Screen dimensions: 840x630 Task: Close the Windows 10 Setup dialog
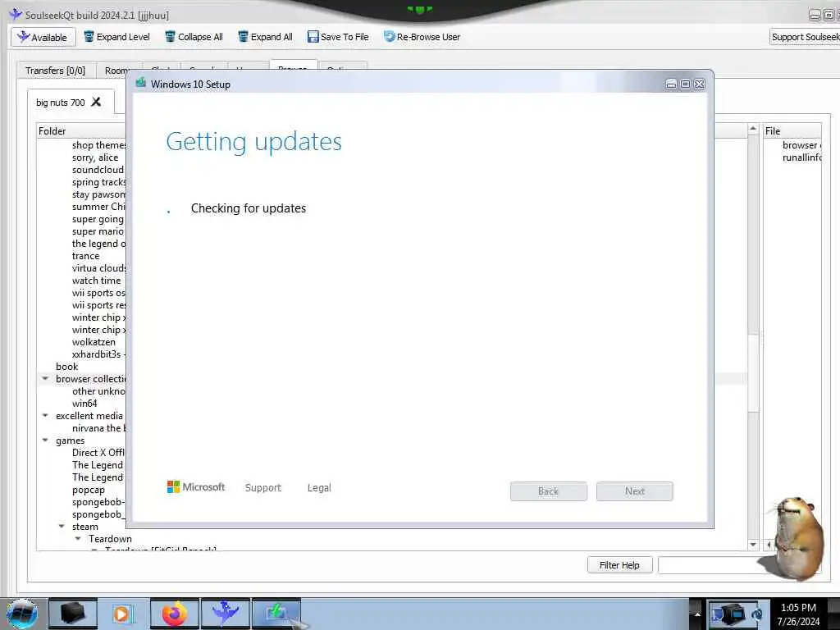point(699,84)
